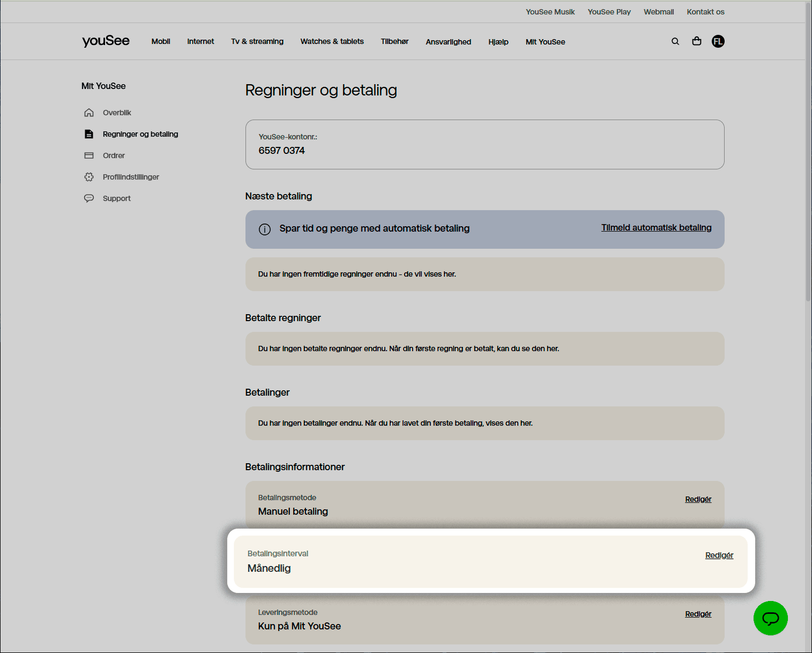This screenshot has height=653, width=812.
Task: Click Redigér next to Betalingsmetode
Action: click(x=698, y=499)
